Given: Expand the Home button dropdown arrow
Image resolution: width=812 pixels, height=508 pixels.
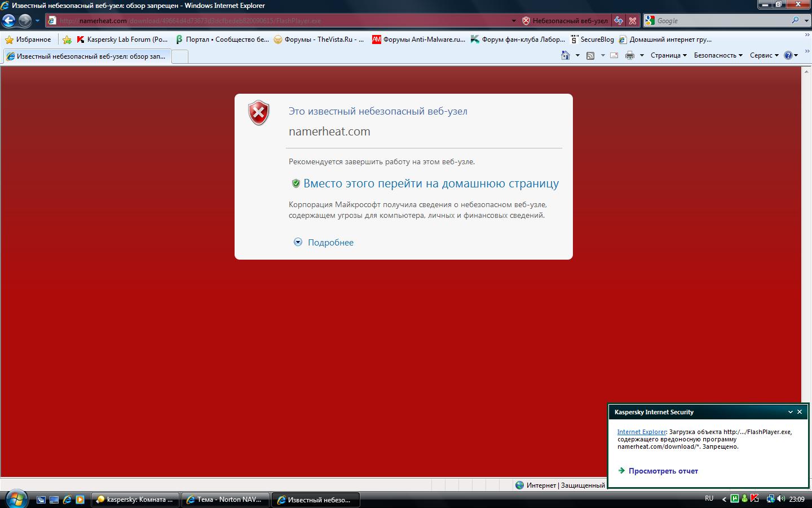Looking at the screenshot, I should point(577,55).
